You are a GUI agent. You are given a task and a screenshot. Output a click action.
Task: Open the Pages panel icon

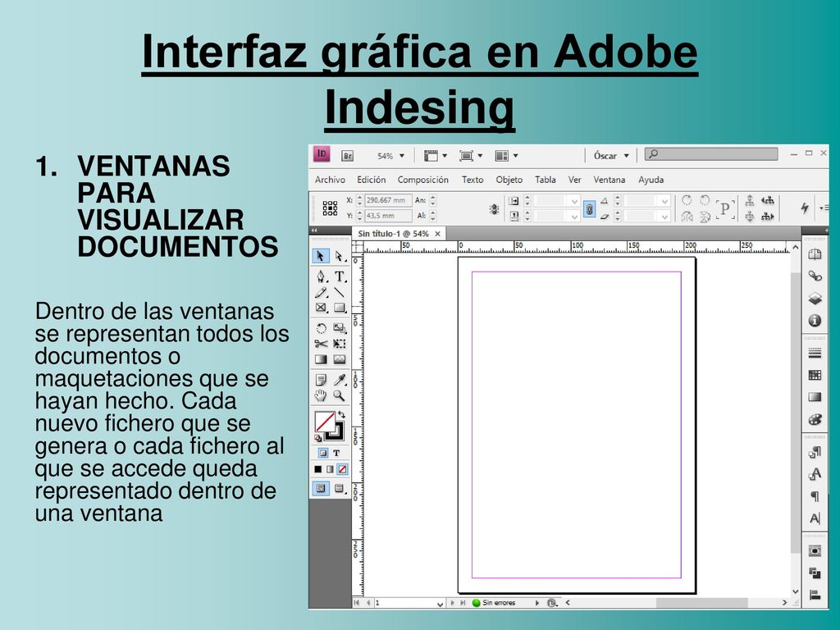point(815,254)
